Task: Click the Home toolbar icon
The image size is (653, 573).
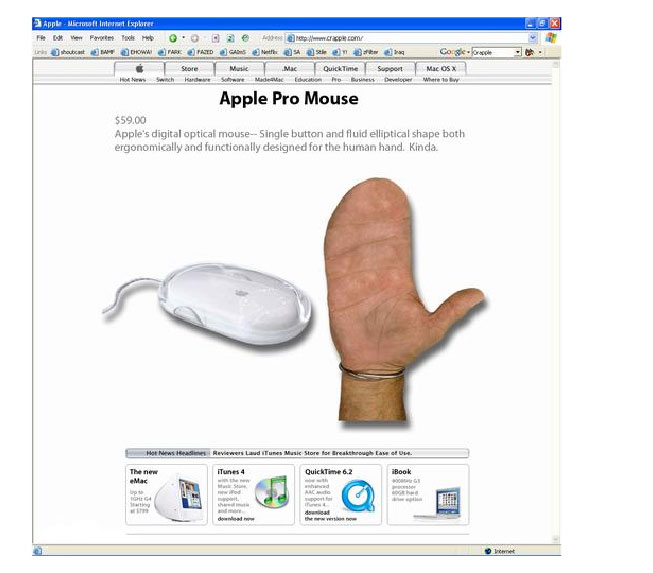Action: (245, 38)
